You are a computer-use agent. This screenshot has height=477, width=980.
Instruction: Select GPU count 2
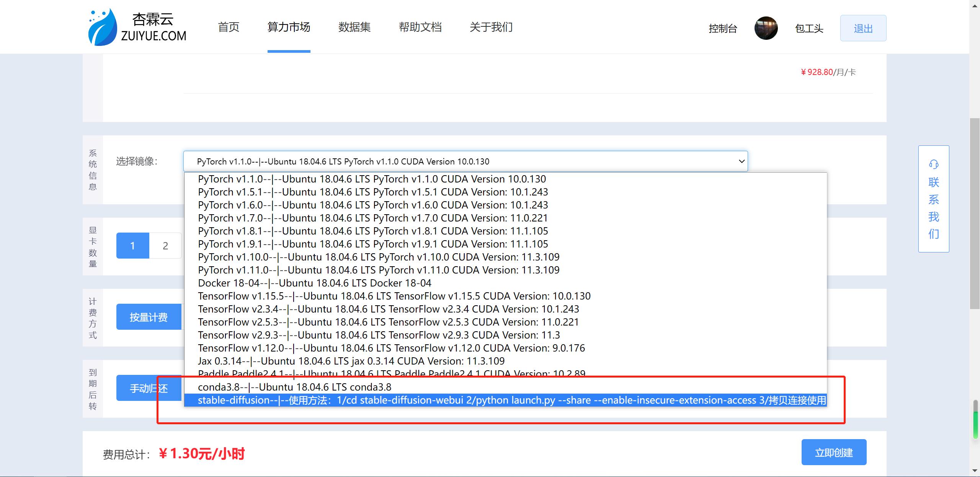coord(165,246)
